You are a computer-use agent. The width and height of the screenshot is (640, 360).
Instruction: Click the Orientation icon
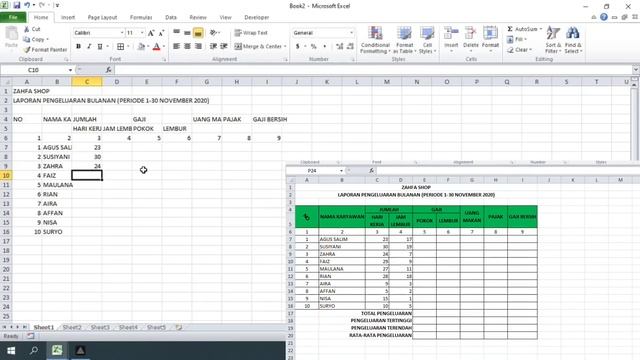(213, 33)
